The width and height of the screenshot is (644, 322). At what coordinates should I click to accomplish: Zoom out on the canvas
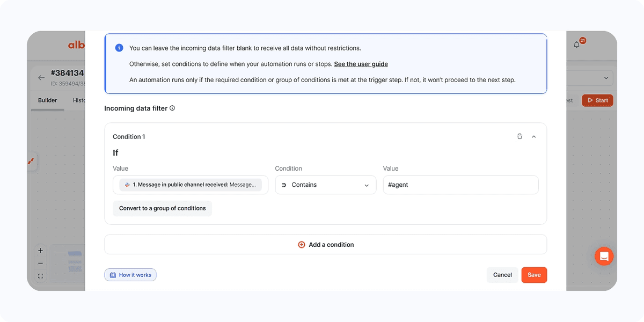(x=41, y=263)
